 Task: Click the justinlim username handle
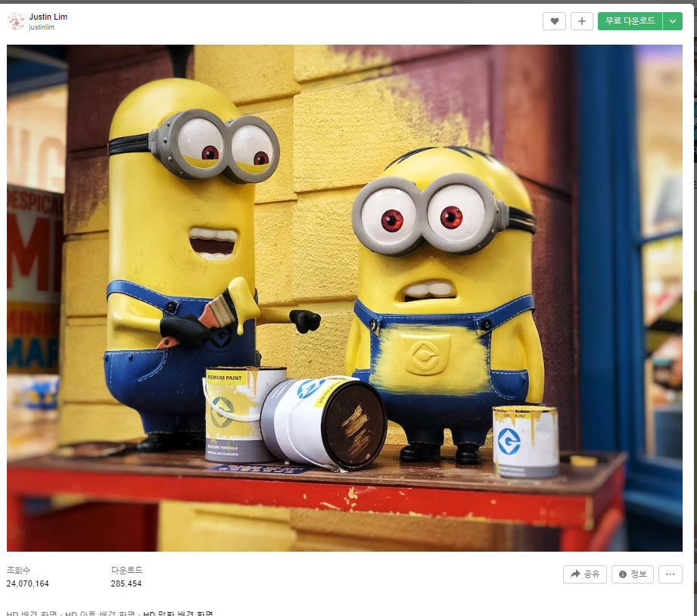[42, 27]
